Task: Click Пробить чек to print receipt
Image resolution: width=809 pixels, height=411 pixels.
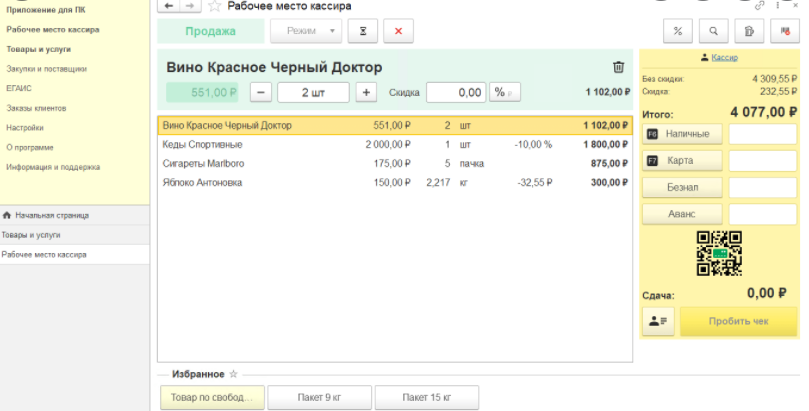Action: coord(738,321)
